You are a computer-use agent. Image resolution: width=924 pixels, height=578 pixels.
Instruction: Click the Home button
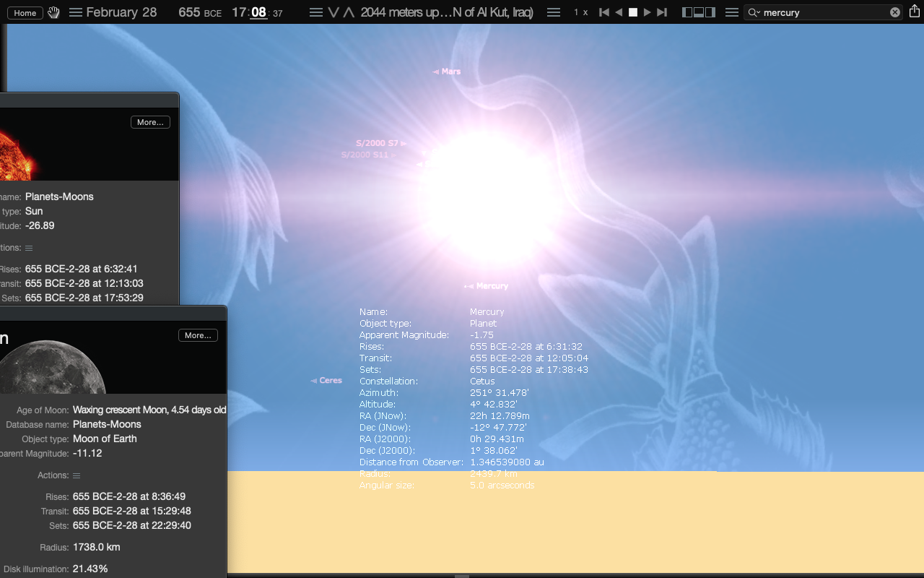[25, 13]
